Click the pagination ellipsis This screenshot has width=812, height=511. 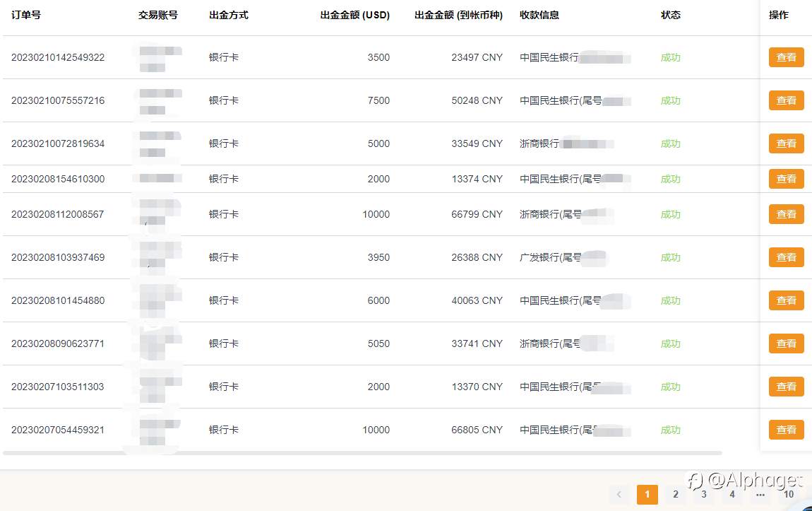pyautogui.click(x=760, y=495)
